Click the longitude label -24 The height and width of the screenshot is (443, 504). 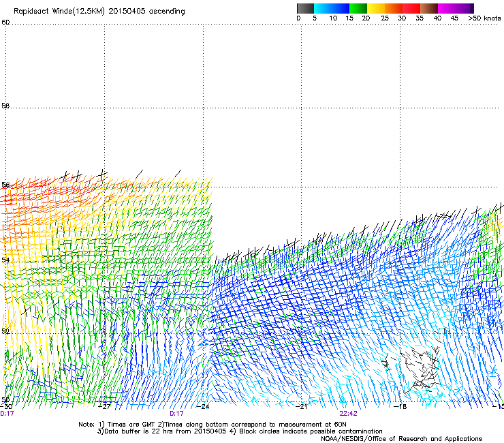203,407
